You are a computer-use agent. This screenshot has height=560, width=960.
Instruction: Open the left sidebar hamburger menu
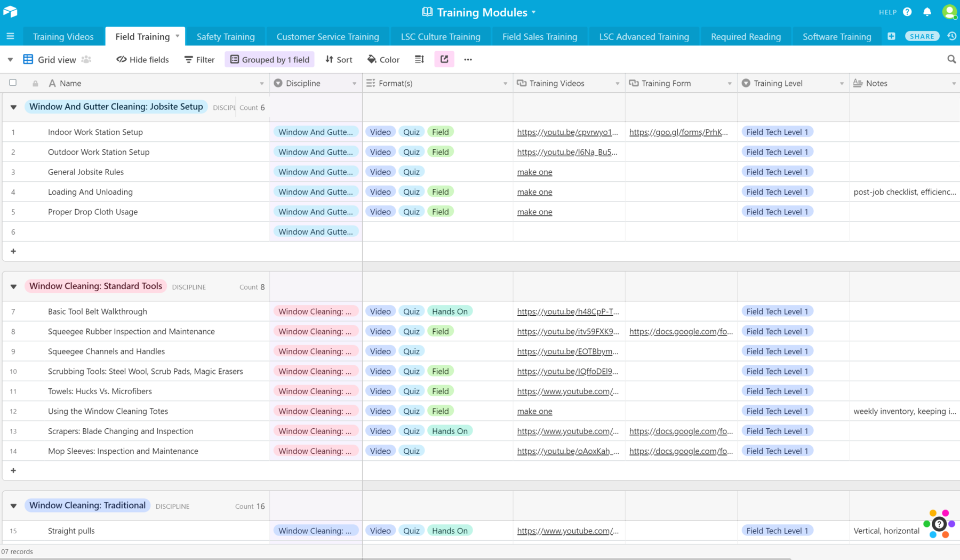click(x=10, y=36)
